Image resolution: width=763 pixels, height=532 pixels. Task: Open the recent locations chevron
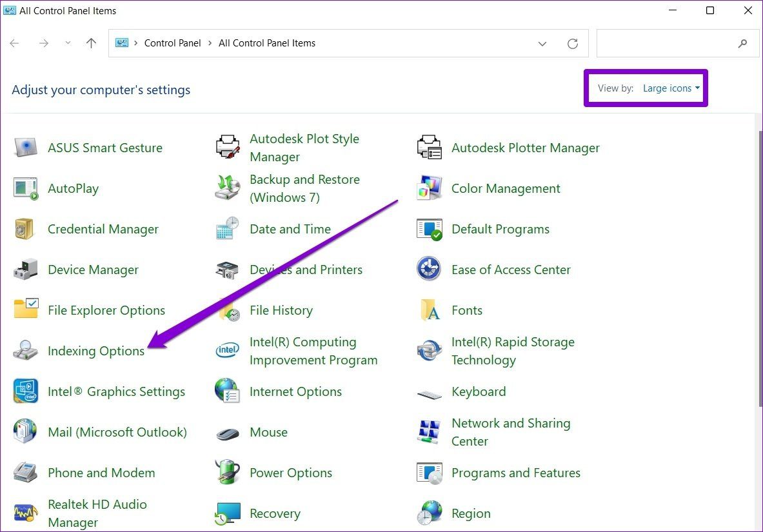(x=68, y=43)
